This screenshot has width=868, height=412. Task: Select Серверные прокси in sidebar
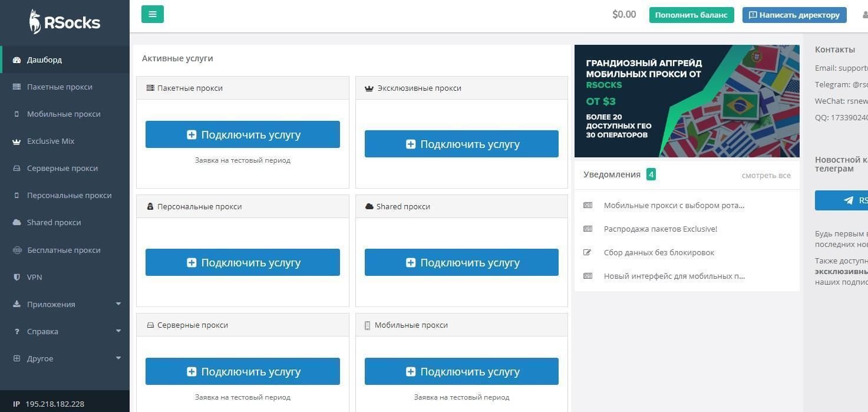(65, 168)
